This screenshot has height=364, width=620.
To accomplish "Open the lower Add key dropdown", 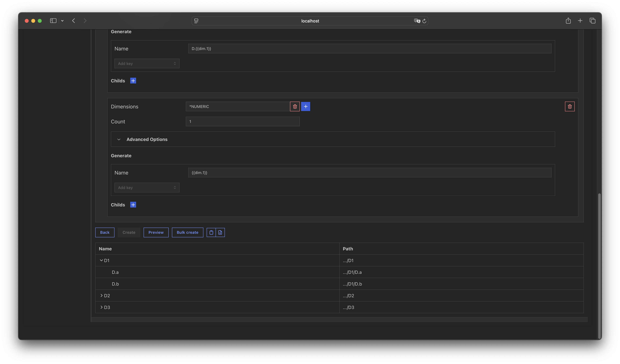I will [147, 188].
